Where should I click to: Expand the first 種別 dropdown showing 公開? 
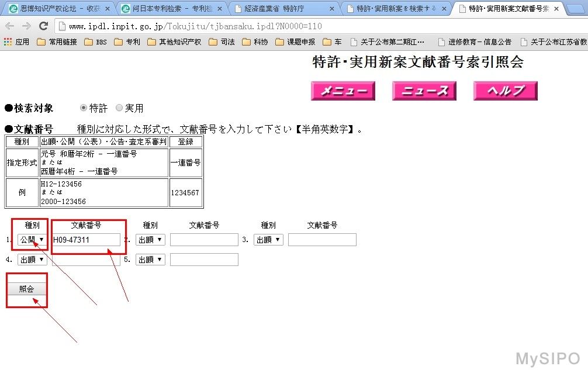[32, 240]
